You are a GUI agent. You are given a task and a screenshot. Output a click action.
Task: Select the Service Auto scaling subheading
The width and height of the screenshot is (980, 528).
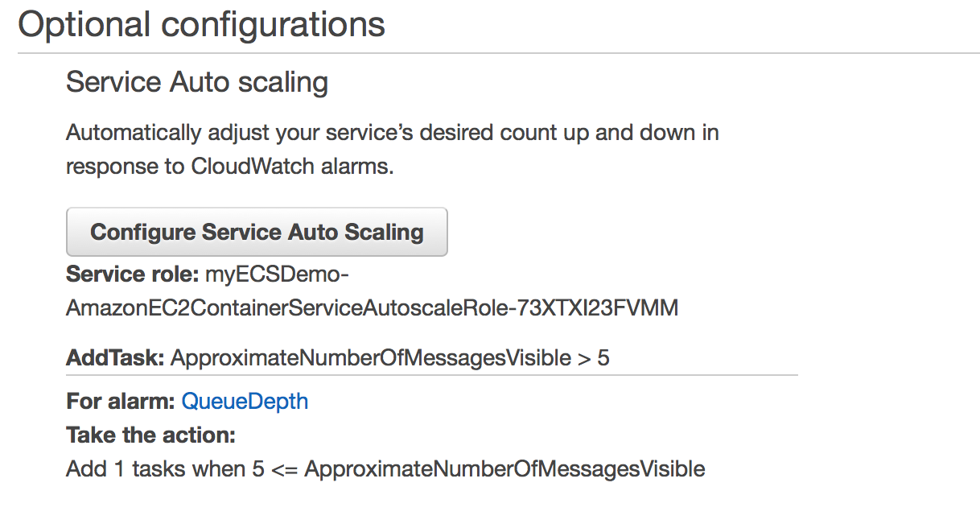coord(197,82)
